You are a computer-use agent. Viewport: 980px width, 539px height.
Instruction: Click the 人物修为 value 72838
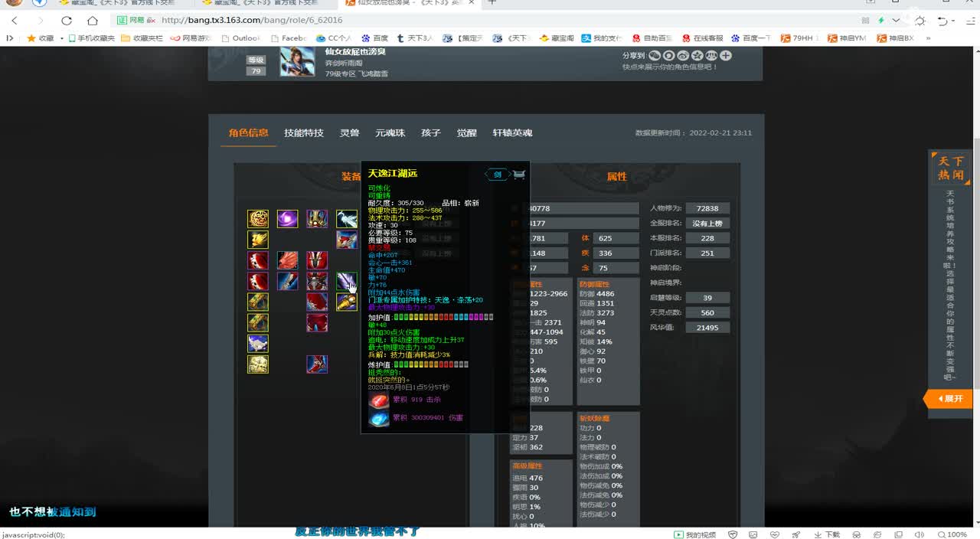tap(707, 208)
